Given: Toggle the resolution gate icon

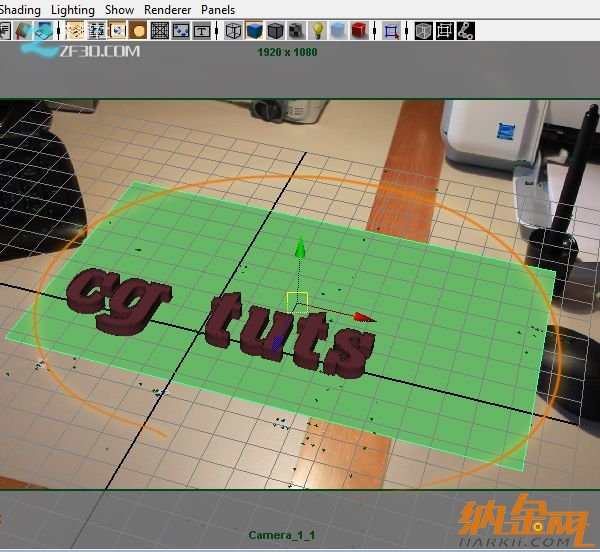Looking at the screenshot, I should pos(117,31).
